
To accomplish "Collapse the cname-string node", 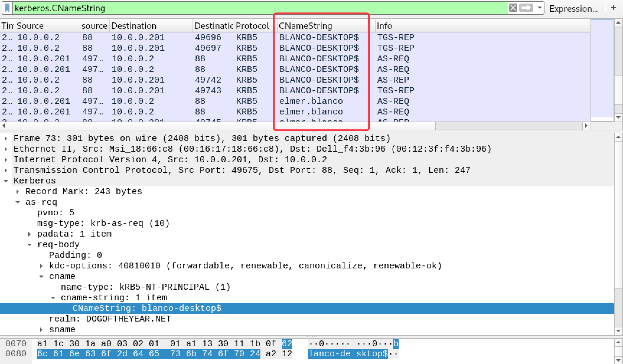I will click(53, 298).
